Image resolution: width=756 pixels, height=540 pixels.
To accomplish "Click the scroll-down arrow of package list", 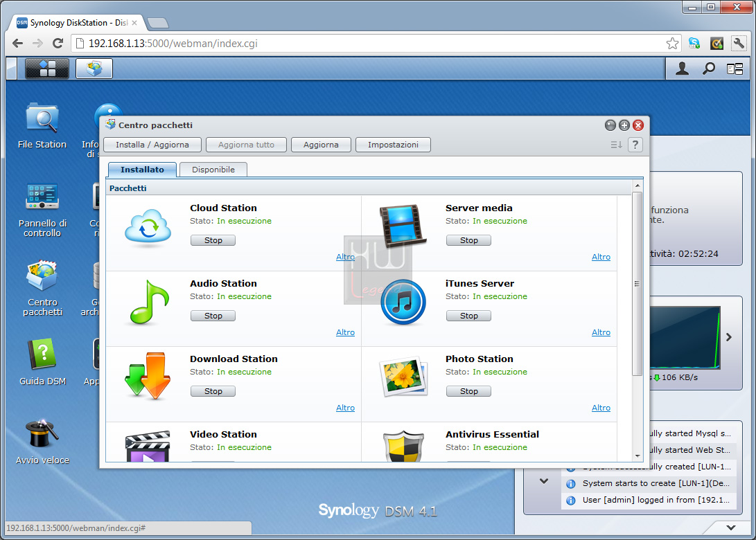I will (638, 456).
